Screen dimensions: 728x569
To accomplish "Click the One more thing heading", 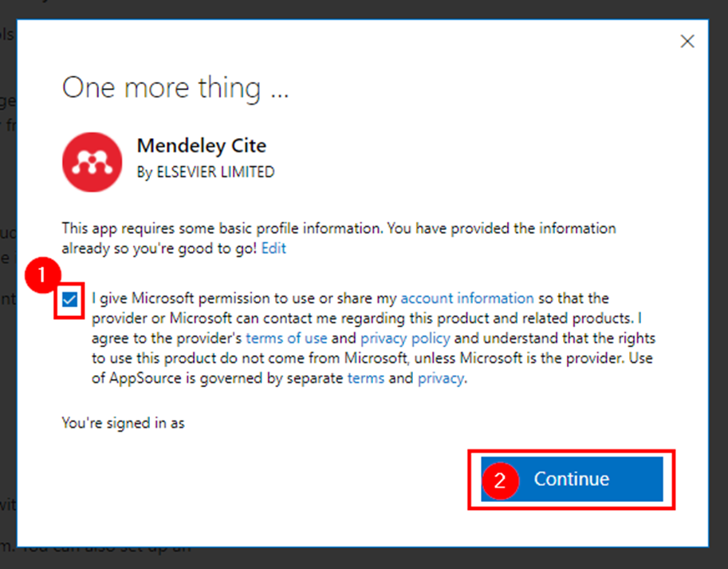I will click(175, 88).
